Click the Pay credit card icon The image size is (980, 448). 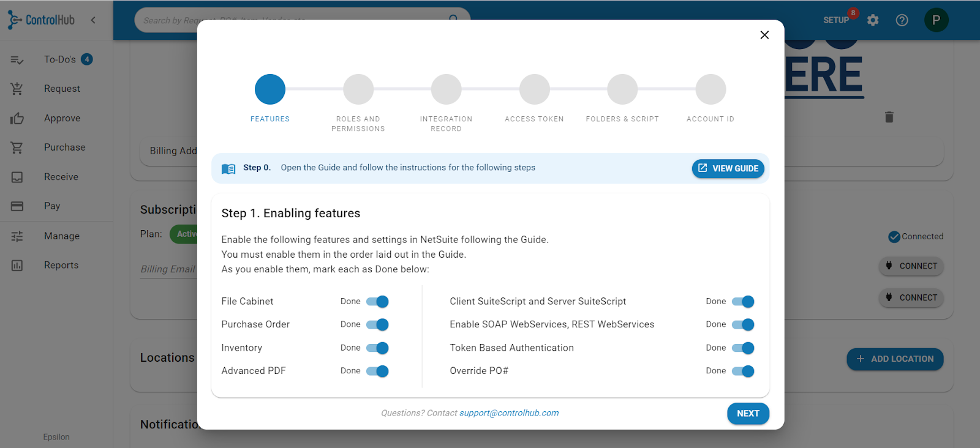click(x=17, y=206)
